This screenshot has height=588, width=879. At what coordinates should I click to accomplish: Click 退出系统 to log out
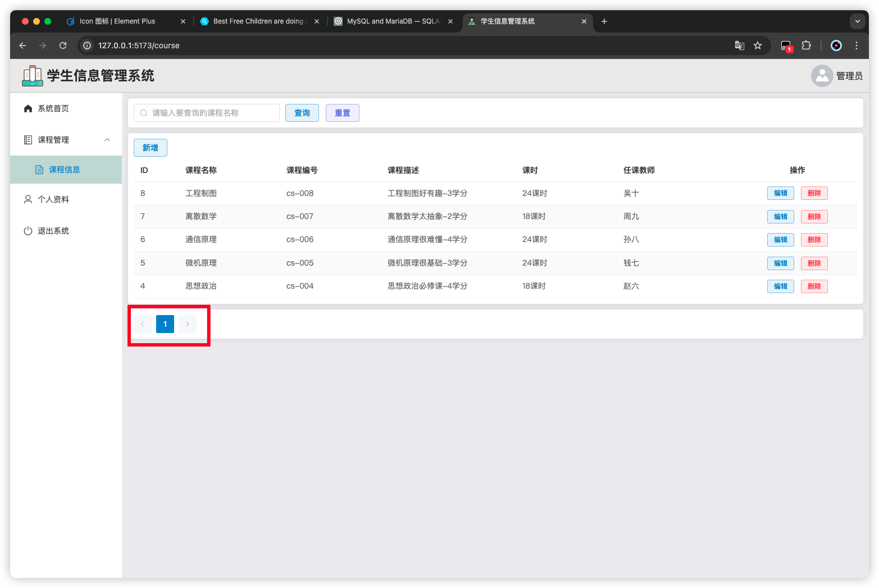(66, 231)
